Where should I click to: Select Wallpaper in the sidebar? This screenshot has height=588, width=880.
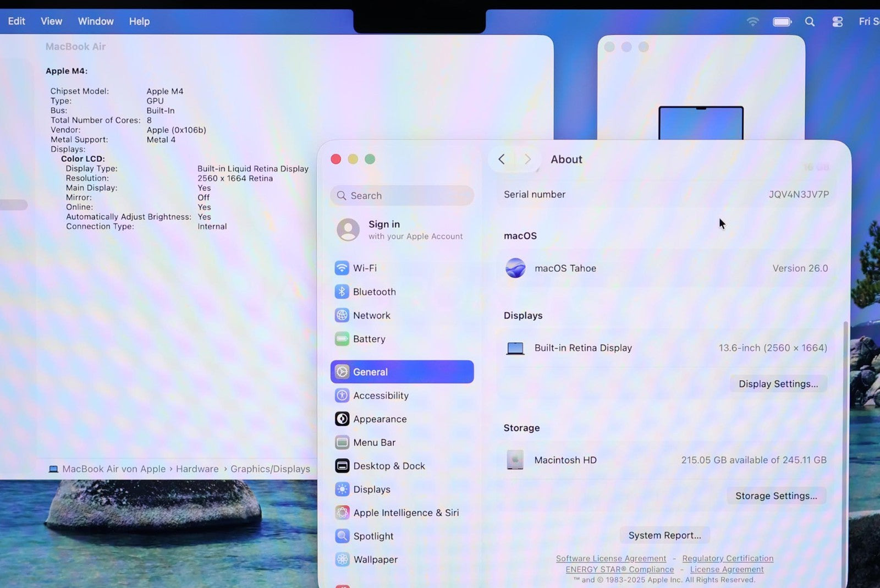(375, 559)
